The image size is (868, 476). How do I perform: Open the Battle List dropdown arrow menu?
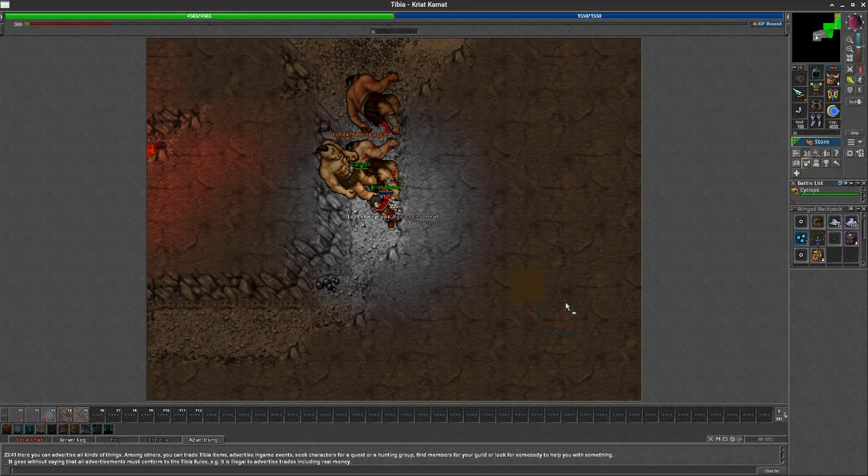coord(851,183)
